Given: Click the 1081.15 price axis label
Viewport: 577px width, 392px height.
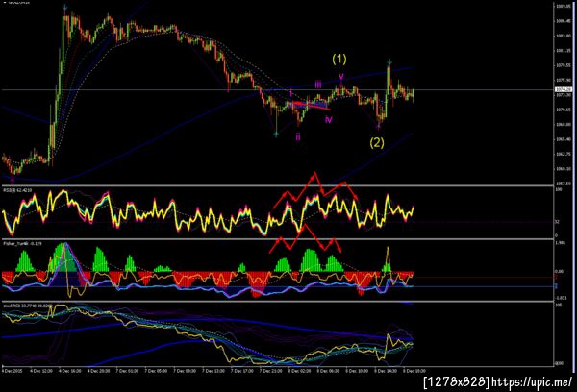Looking at the screenshot, I should point(563,51).
